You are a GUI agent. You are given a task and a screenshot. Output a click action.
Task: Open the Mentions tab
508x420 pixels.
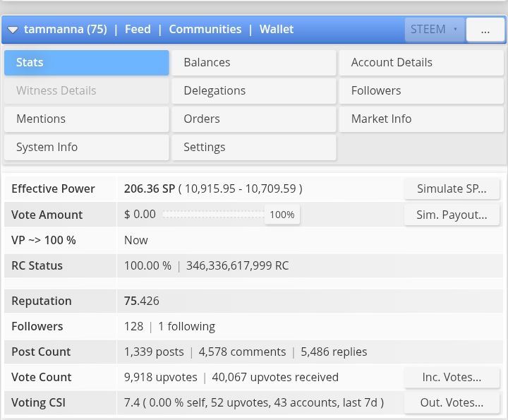tap(87, 119)
